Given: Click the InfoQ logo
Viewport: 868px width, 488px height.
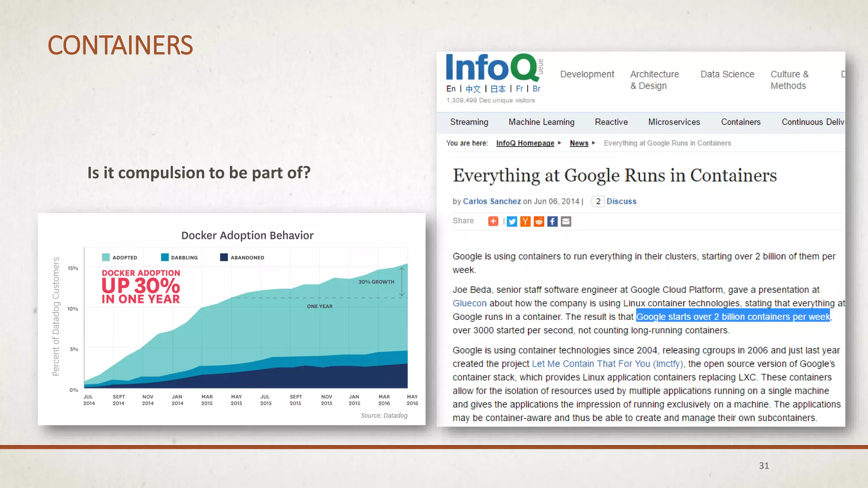Looking at the screenshot, I should 492,68.
